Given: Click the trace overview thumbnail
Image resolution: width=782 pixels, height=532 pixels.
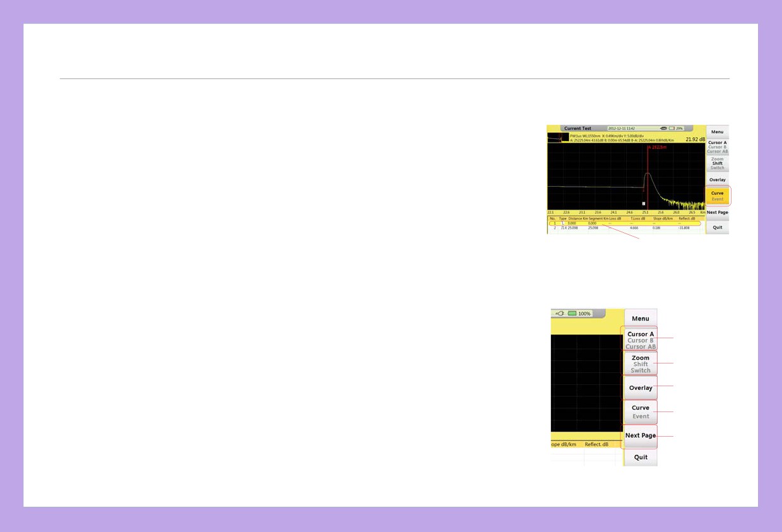Looking at the screenshot, I should click(x=558, y=137).
